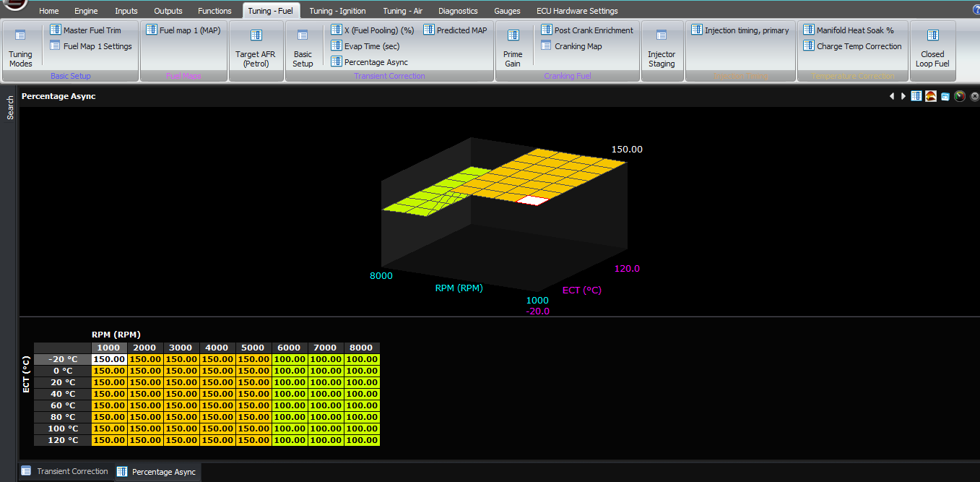Switch to the Gauges tab
Viewport: 980px width, 482px height.
[x=507, y=11]
